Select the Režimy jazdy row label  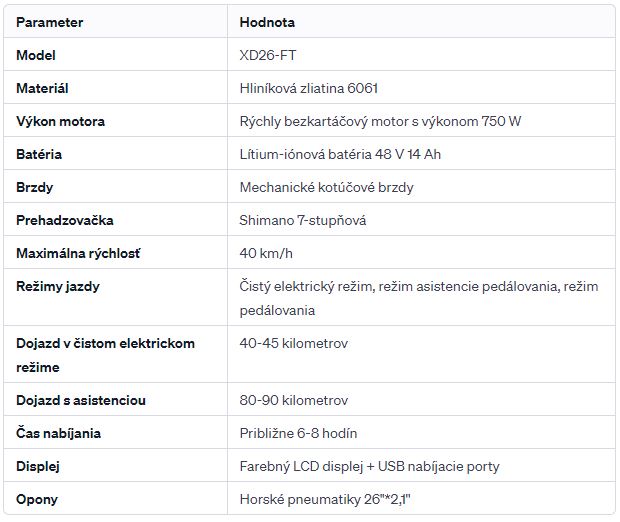58,286
